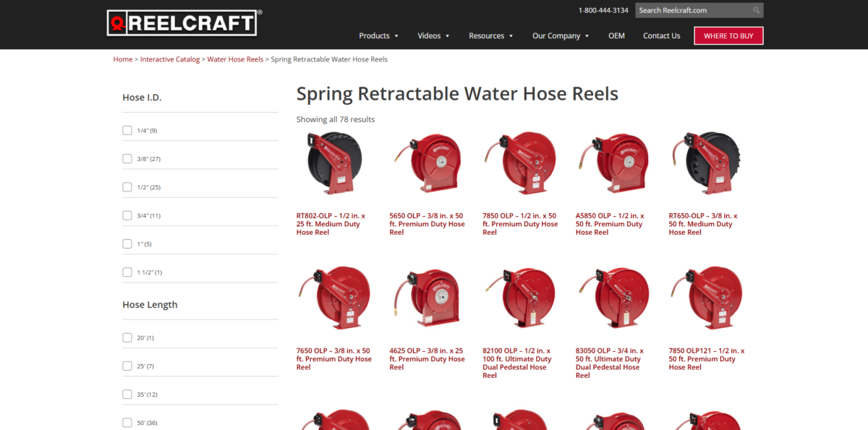Enable the 25' hose length filter
Image resolution: width=868 pixels, height=430 pixels.
click(x=127, y=366)
